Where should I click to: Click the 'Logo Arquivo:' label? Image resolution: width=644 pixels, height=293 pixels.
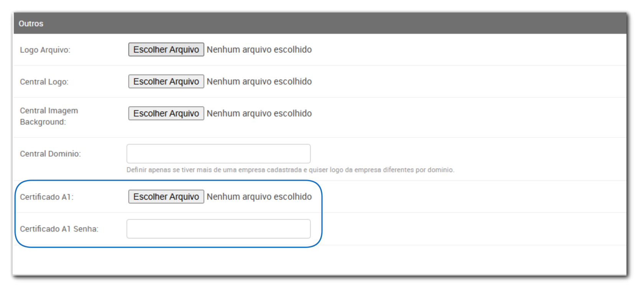tap(45, 50)
